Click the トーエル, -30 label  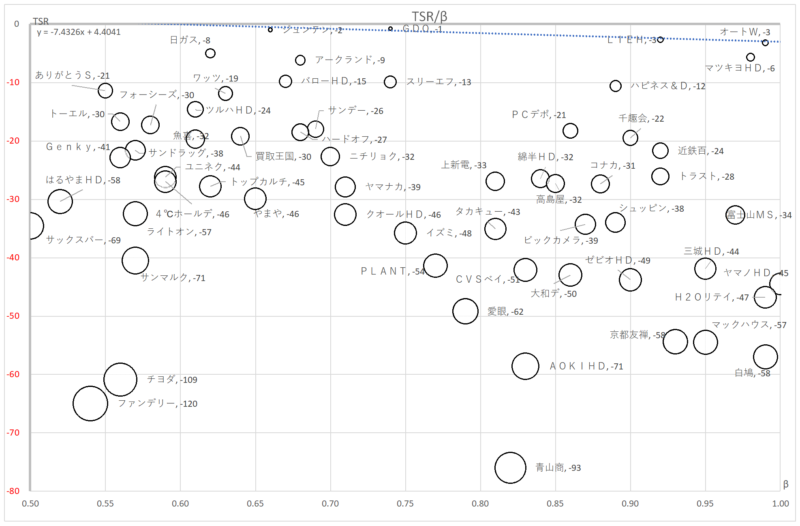coord(77,114)
